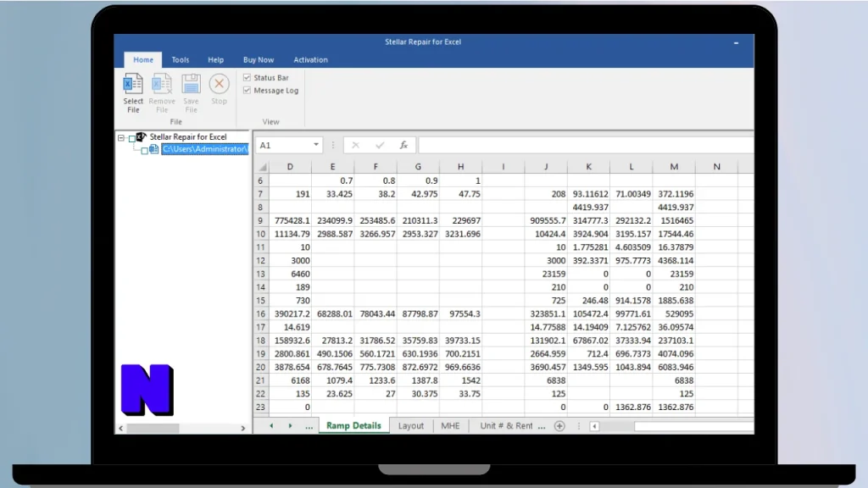
Task: Collapse the Stellar Repair for Excel tree
Action: click(120, 137)
